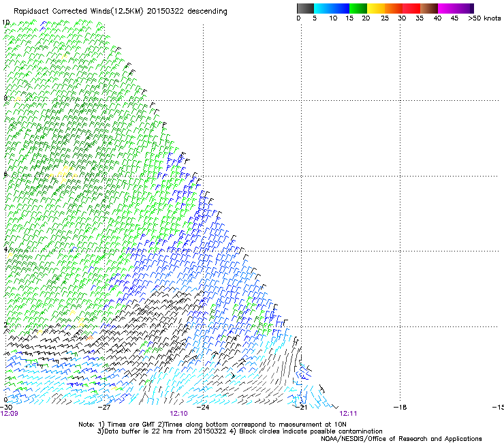
Task: Click the chart title 'Rapidscat Corrected Winds(12.5KM)'
Action: [78, 12]
